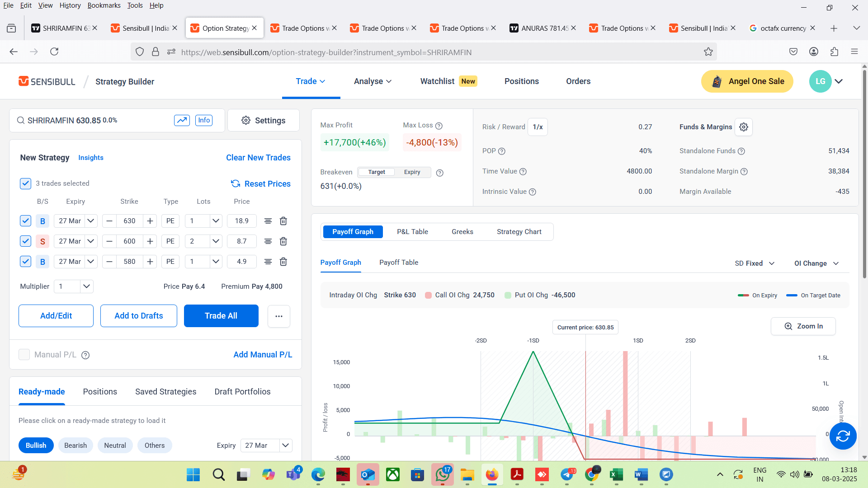Click the Reset Prices refresh icon
The width and height of the screenshot is (868, 488).
coord(236,184)
